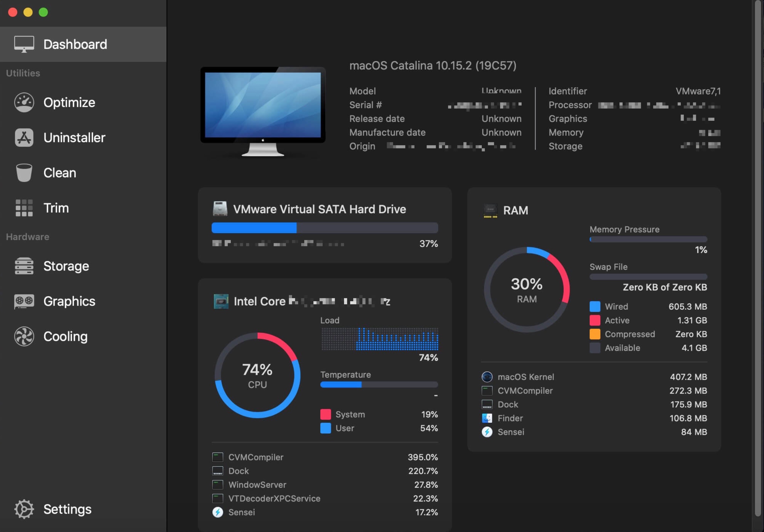
Task: Open the Dashboard monitor icon in sidebar
Action: (24, 44)
